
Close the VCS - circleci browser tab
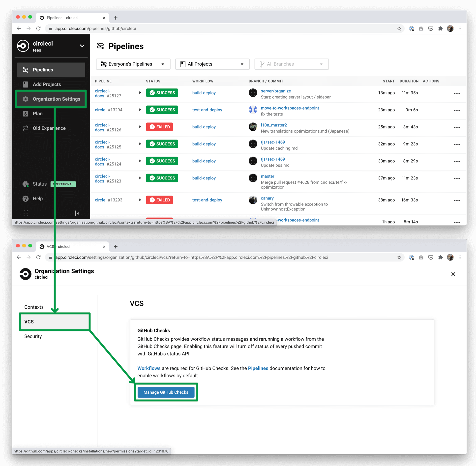[104, 247]
